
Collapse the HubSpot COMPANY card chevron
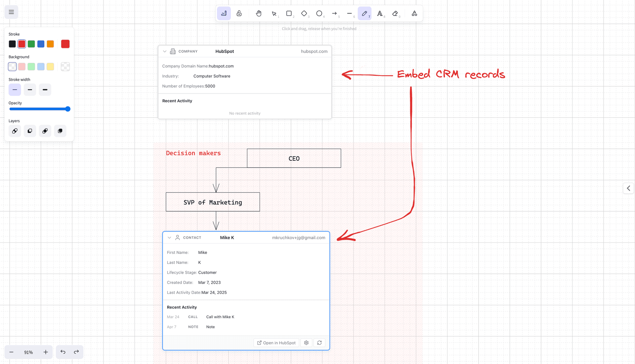point(165,51)
